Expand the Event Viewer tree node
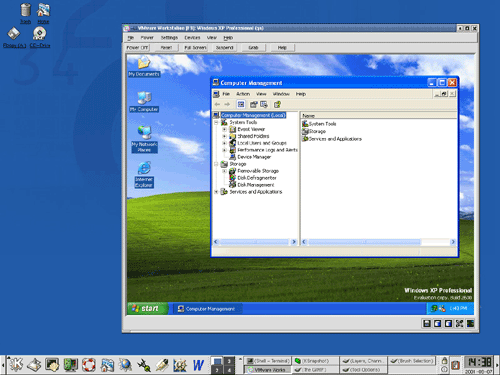This screenshot has height=375, width=500. [224, 129]
